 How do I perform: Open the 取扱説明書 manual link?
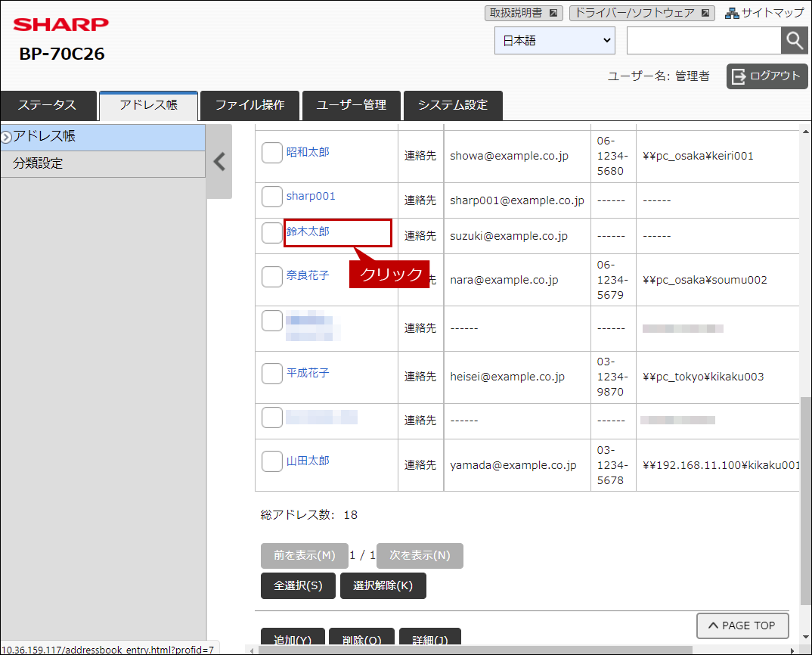523,13
